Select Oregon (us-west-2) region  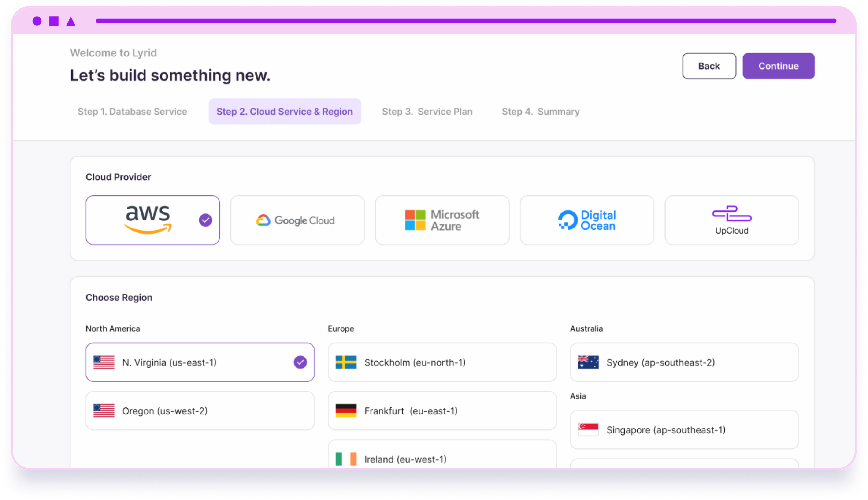[200, 411]
